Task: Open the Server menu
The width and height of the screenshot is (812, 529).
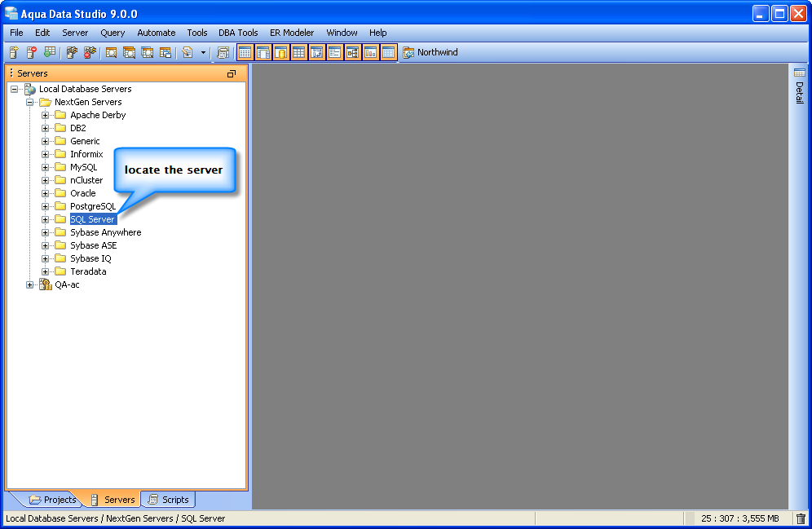Action: pyautogui.click(x=75, y=33)
